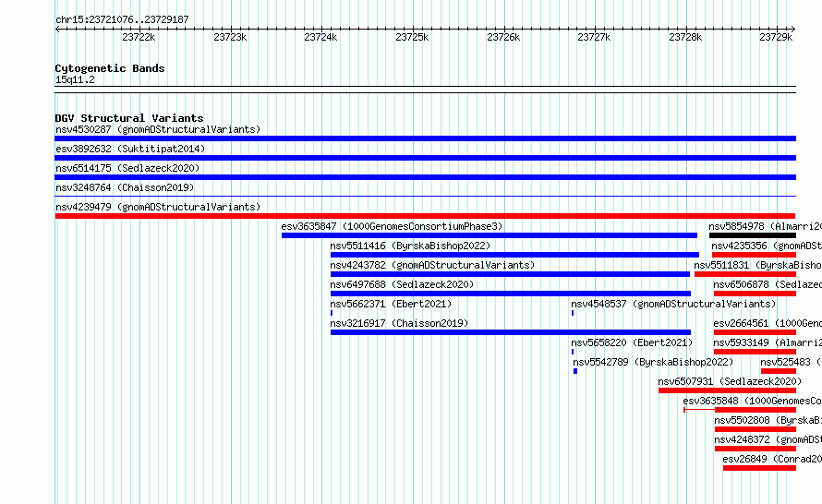Select the blue bar of nsv3216917
This screenshot has height=504, width=822.
click(x=511, y=332)
